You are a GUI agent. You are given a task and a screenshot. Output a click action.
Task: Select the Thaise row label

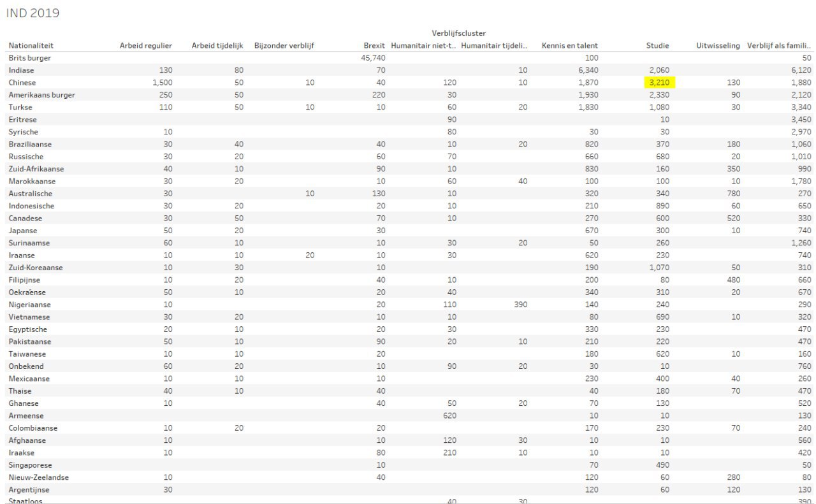(x=20, y=391)
